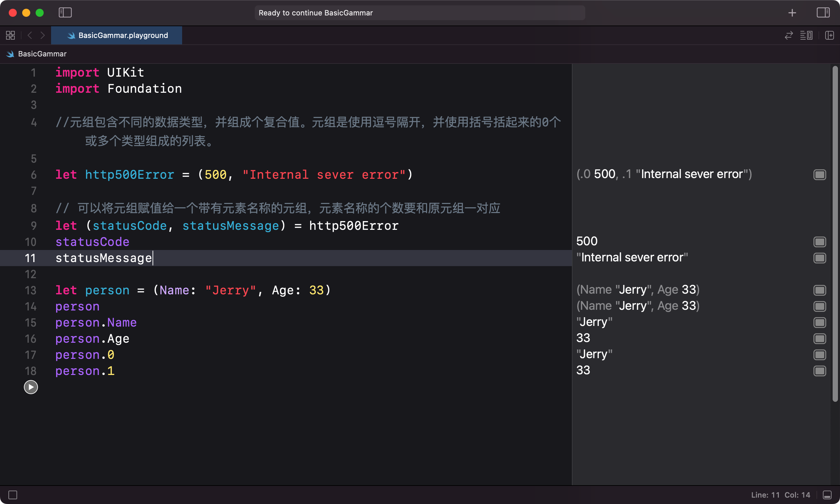Screen dimensions: 840x504
Task: Select the BasicGammar.playground tab
Action: point(117,35)
